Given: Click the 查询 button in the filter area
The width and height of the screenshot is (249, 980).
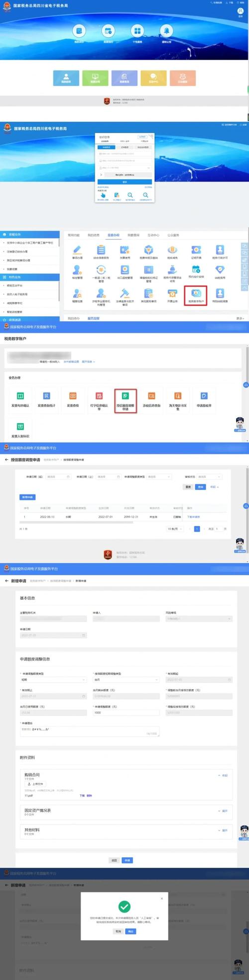Looking at the screenshot, I should point(201,487).
